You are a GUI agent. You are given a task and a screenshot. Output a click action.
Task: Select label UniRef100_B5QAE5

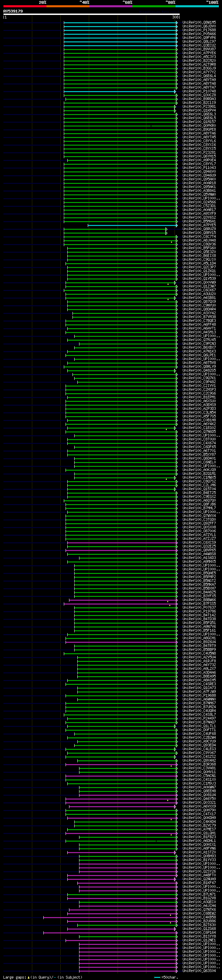(199, 573)
